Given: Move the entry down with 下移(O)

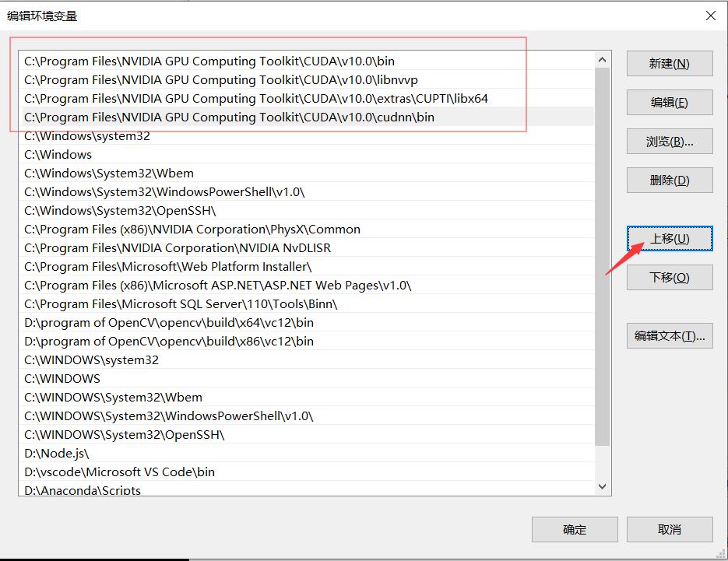Looking at the screenshot, I should tap(670, 278).
